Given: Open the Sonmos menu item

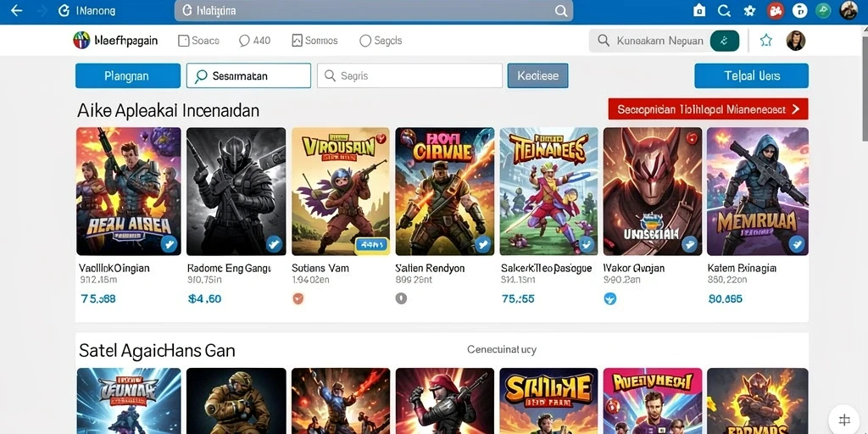Looking at the screenshot, I should click(314, 41).
